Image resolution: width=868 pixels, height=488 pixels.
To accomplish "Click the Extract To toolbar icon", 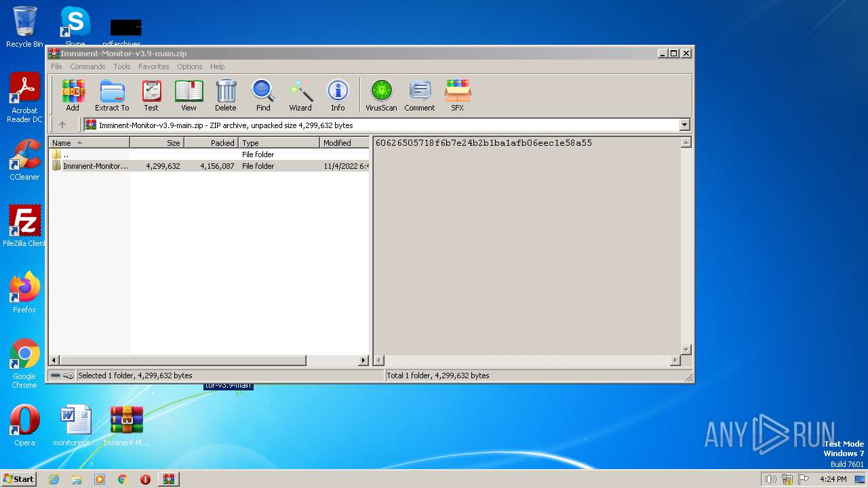I will 112,95.
